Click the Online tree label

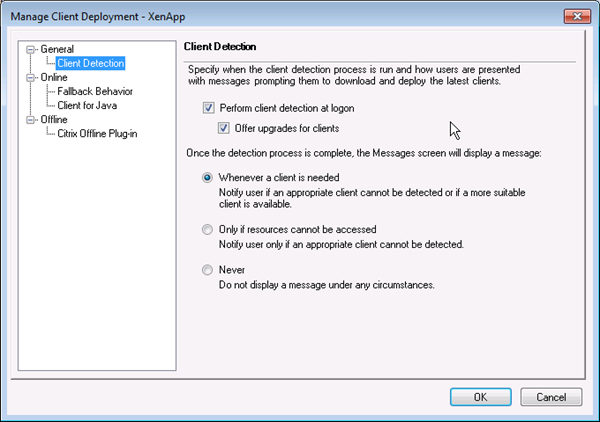coord(54,77)
